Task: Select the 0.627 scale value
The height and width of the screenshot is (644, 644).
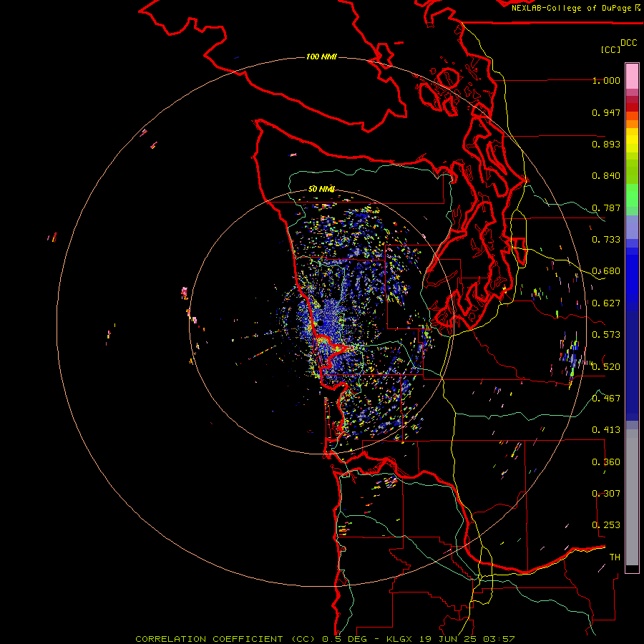Action: coord(606,303)
